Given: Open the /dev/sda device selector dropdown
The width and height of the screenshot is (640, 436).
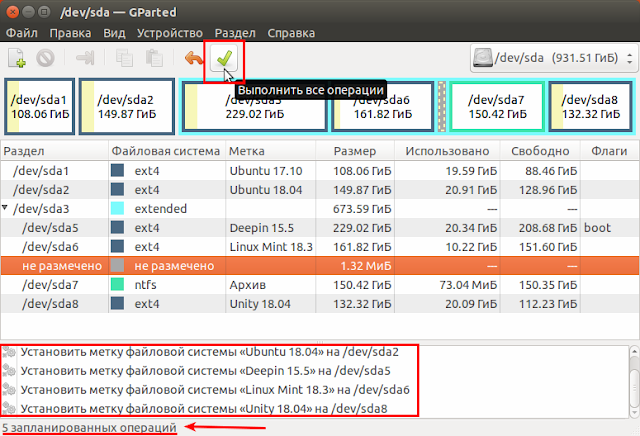Looking at the screenshot, I should pyautogui.click(x=553, y=58).
